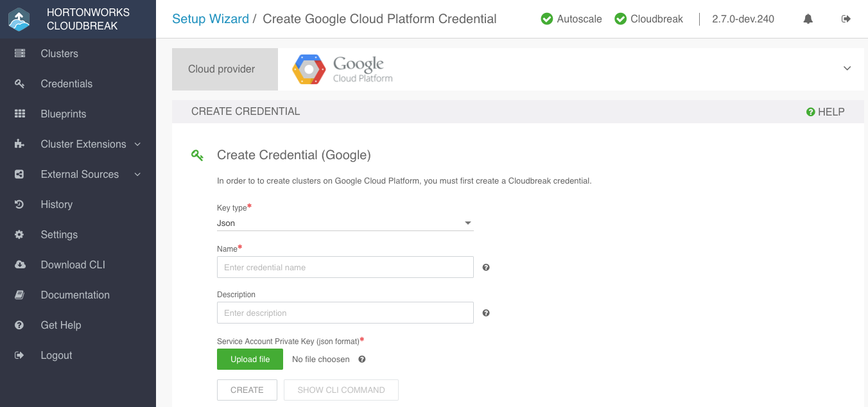The image size is (868, 407).
Task: Click the green HELP question icon
Action: pyautogui.click(x=810, y=112)
